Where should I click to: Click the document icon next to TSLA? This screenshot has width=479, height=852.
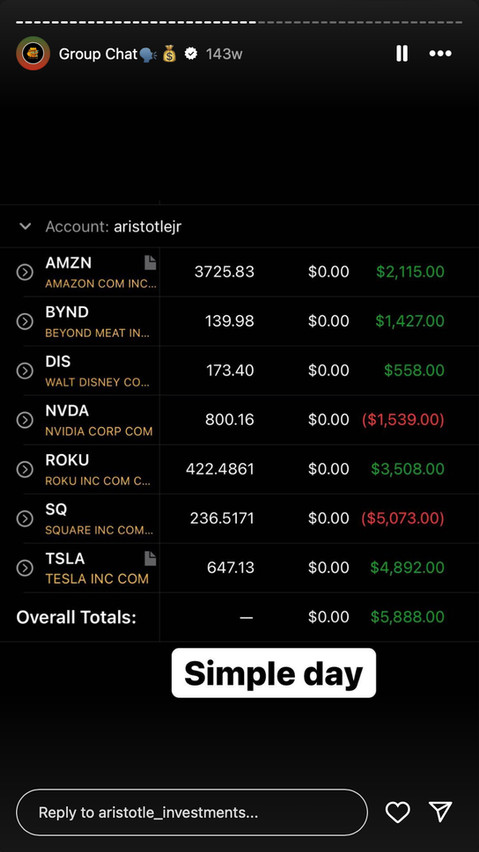[150, 558]
